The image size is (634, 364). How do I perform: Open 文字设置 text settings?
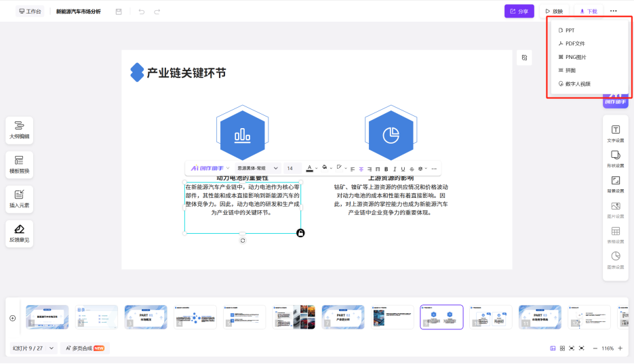click(616, 134)
